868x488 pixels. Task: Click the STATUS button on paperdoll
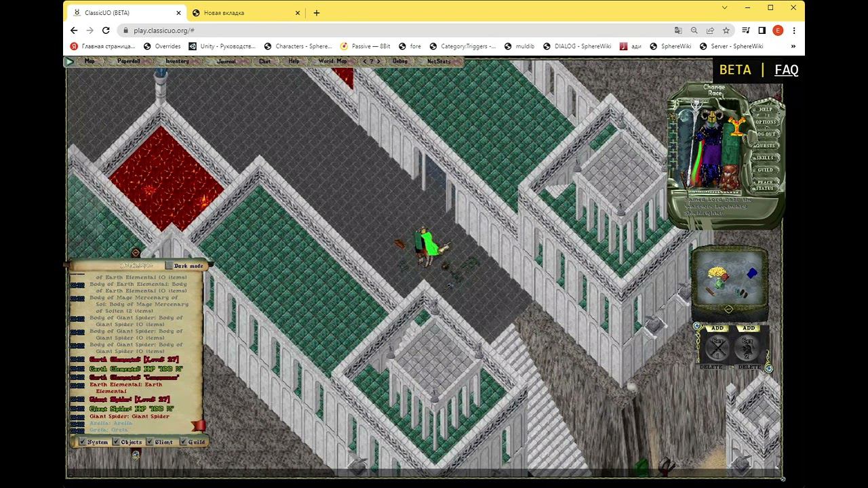(766, 188)
